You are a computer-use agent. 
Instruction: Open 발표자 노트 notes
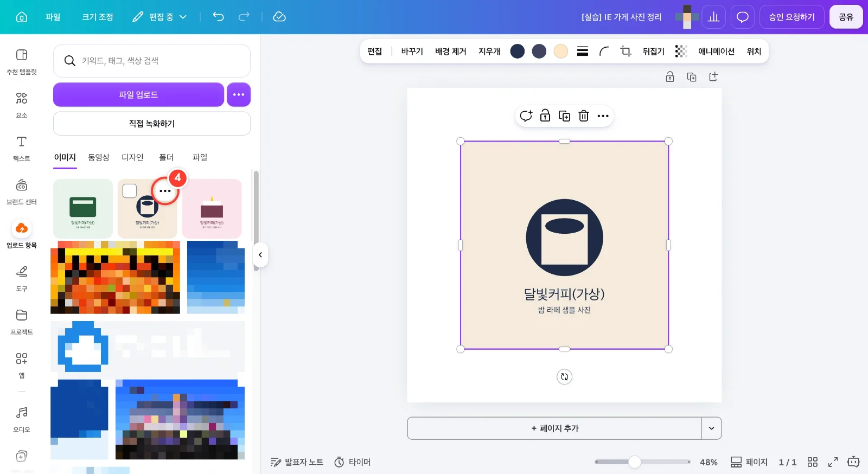(297, 462)
